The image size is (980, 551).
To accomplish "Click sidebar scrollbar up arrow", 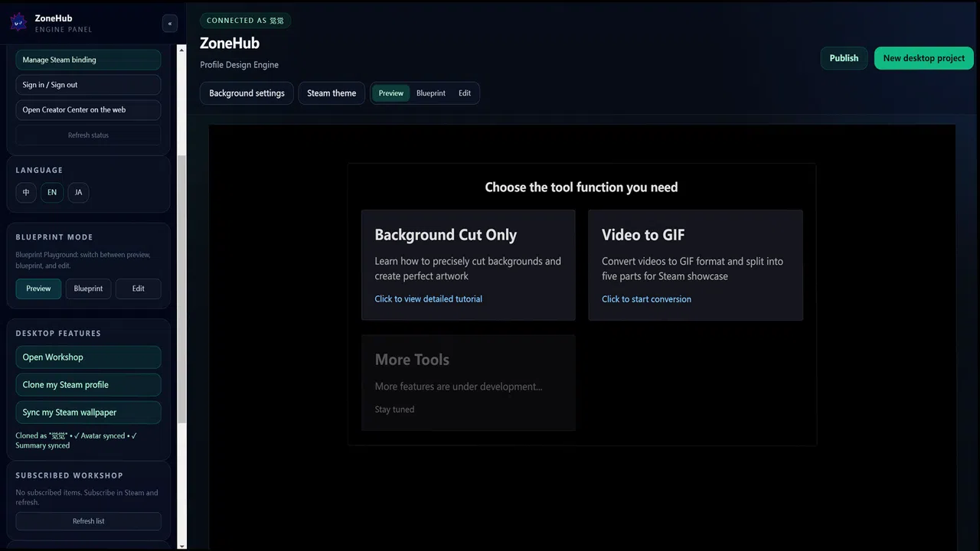I will pos(181,50).
